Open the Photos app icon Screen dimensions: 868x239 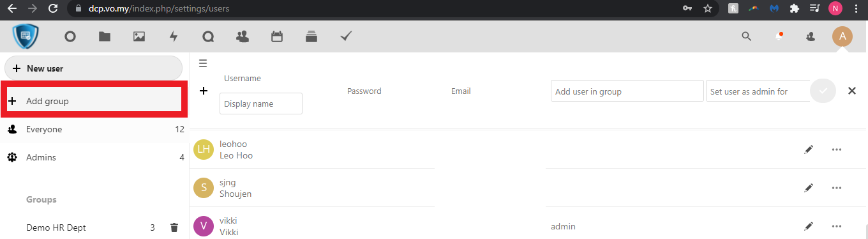[139, 36]
